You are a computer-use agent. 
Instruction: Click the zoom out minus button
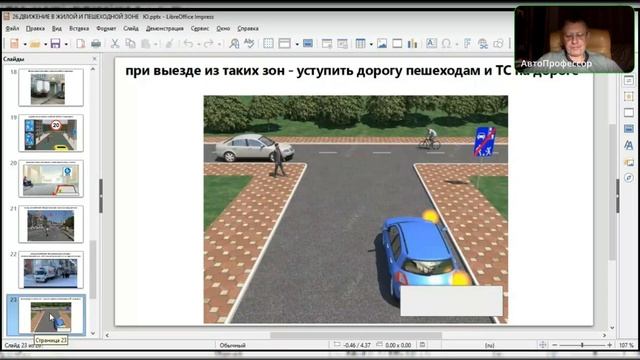pos(554,345)
